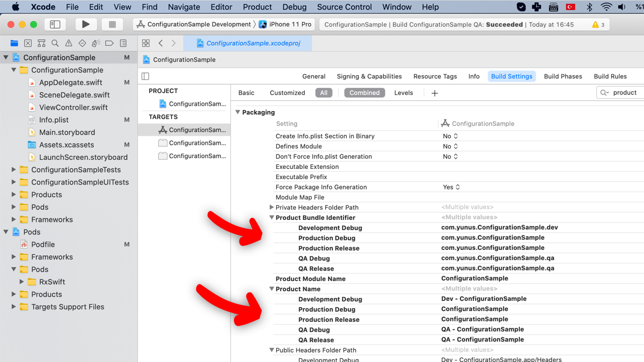Select Main.storyboard file
This screenshot has height=362, width=644.
(67, 132)
